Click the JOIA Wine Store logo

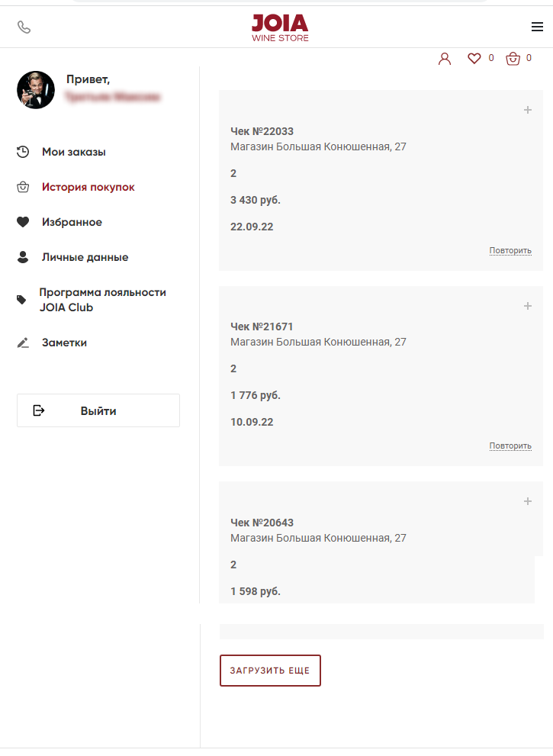[x=280, y=28]
